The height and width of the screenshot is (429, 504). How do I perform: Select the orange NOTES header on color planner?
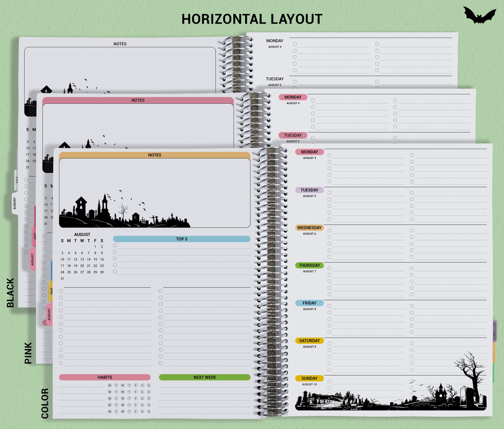click(155, 155)
